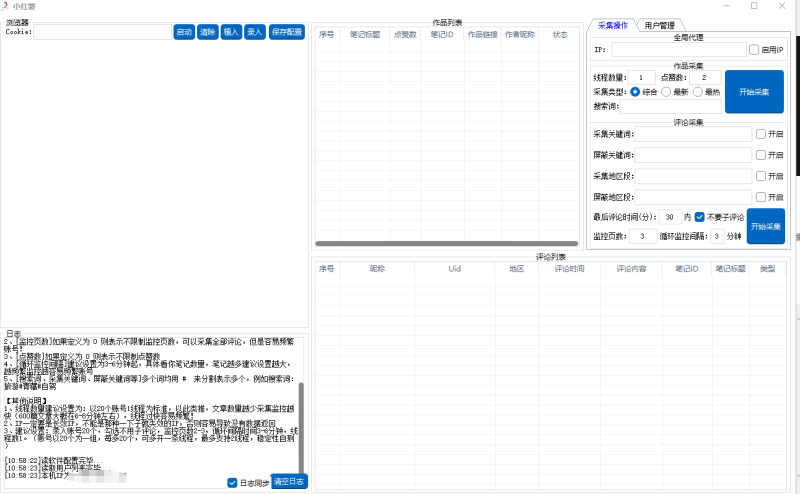Start collection in the 评论采集 section
The height and width of the screenshot is (494, 800).
pos(766,226)
